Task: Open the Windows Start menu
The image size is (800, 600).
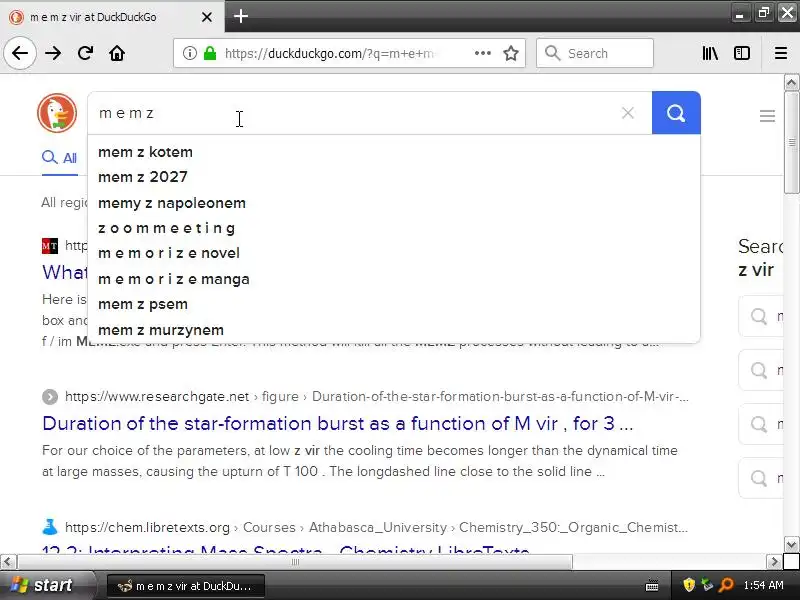Action: [47, 585]
